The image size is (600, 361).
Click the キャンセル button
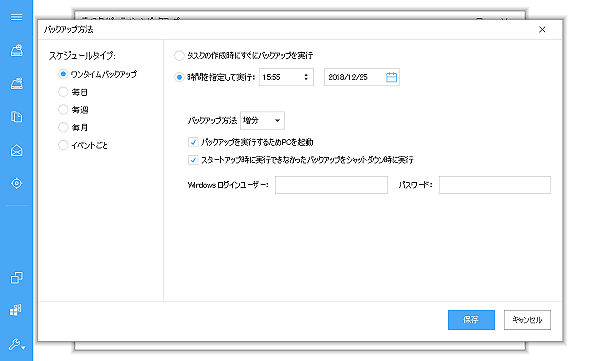coord(527,320)
